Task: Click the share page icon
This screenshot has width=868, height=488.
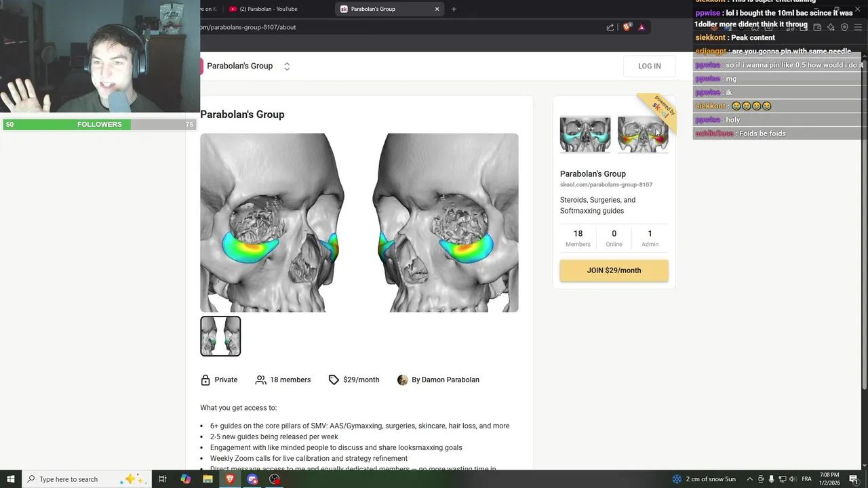Action: point(610,27)
